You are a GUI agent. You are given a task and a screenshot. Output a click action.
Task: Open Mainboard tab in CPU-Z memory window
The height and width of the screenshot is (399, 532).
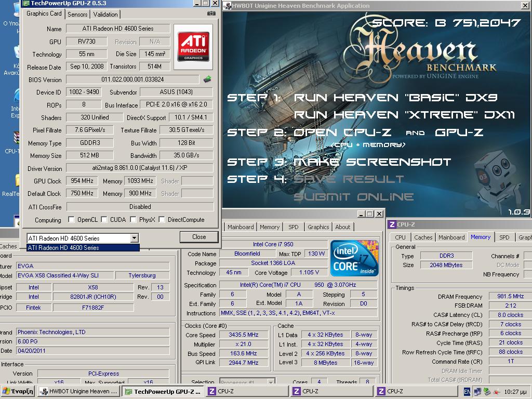451,237
